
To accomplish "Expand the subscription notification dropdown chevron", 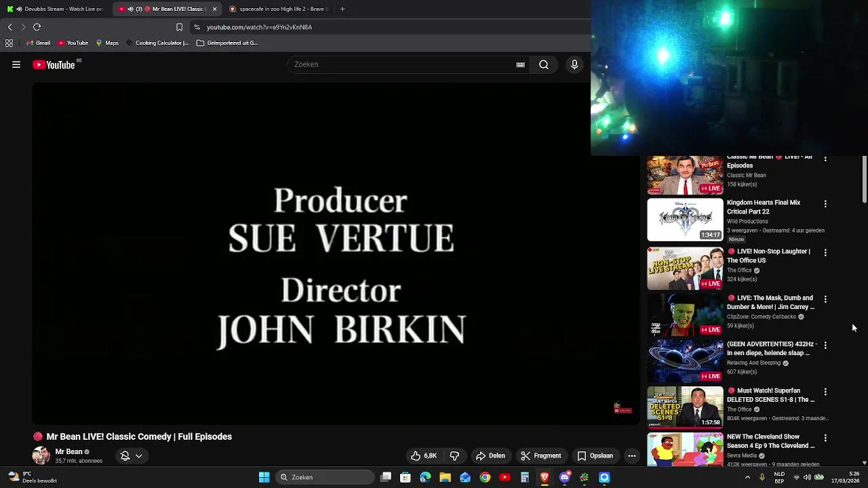I will pos(138,455).
